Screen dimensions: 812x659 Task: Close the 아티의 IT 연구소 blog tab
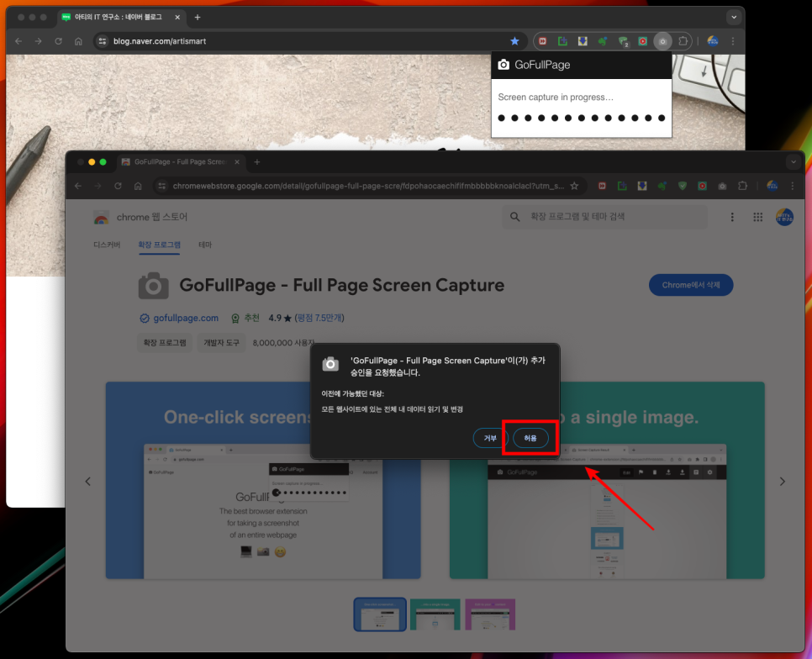coord(177,17)
